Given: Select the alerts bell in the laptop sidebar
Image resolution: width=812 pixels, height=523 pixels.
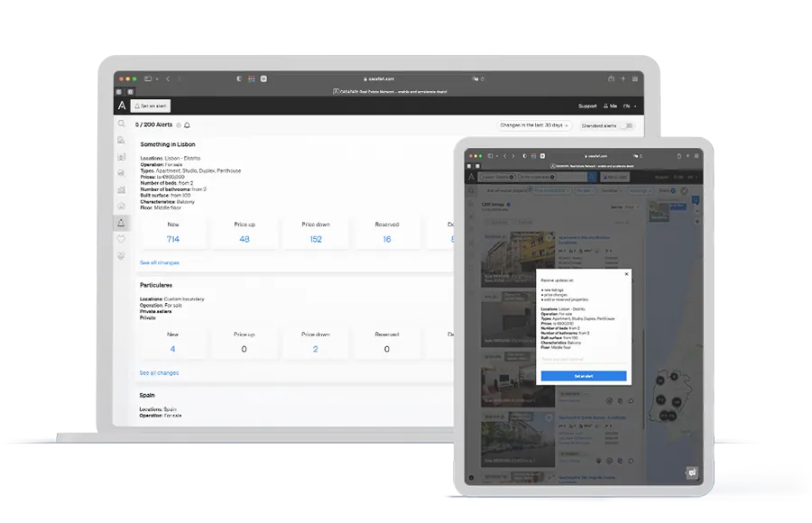Looking at the screenshot, I should pyautogui.click(x=121, y=223).
